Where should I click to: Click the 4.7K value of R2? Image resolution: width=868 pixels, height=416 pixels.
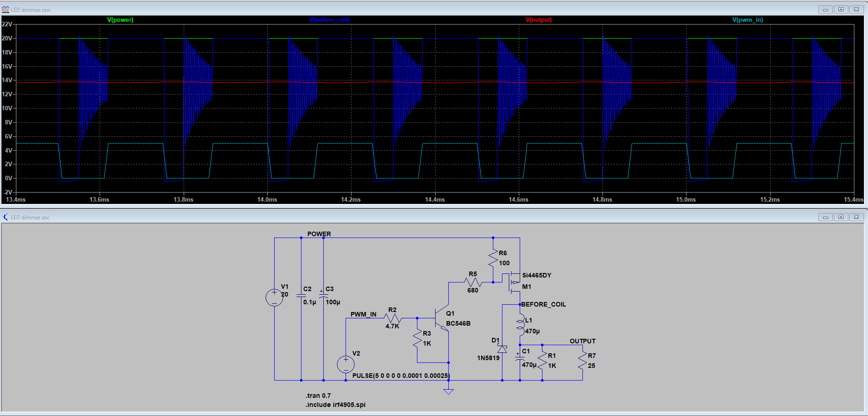pos(392,326)
